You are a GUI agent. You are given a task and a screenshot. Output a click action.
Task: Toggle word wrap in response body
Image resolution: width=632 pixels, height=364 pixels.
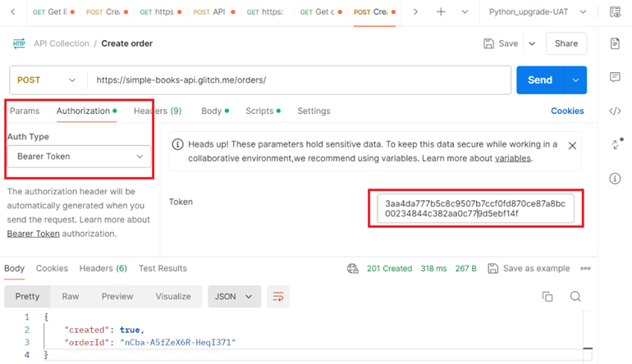[x=278, y=297]
